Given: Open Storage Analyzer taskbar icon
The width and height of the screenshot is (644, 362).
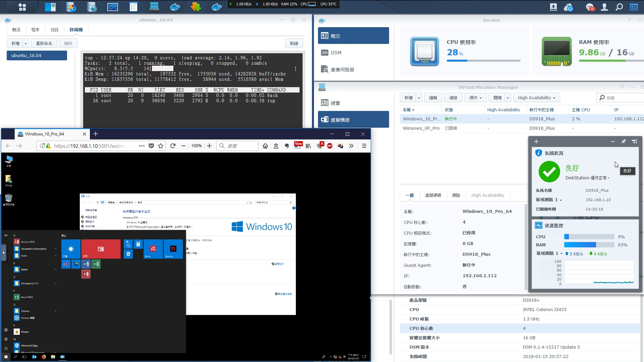Looking at the screenshot, I should [71, 7].
